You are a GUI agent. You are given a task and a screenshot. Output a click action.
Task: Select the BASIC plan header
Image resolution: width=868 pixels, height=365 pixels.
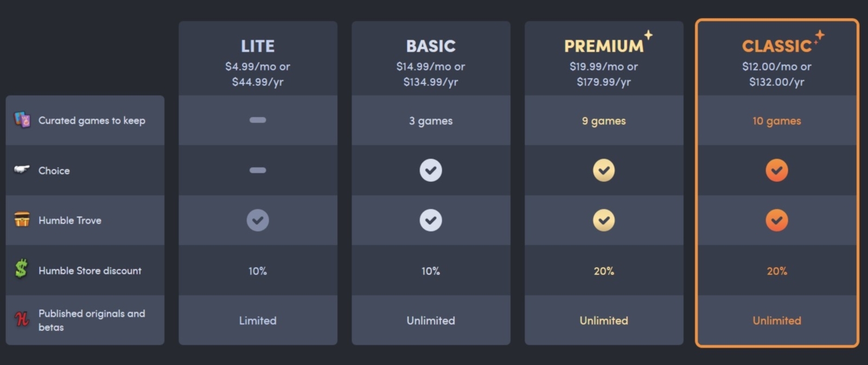[x=431, y=59]
